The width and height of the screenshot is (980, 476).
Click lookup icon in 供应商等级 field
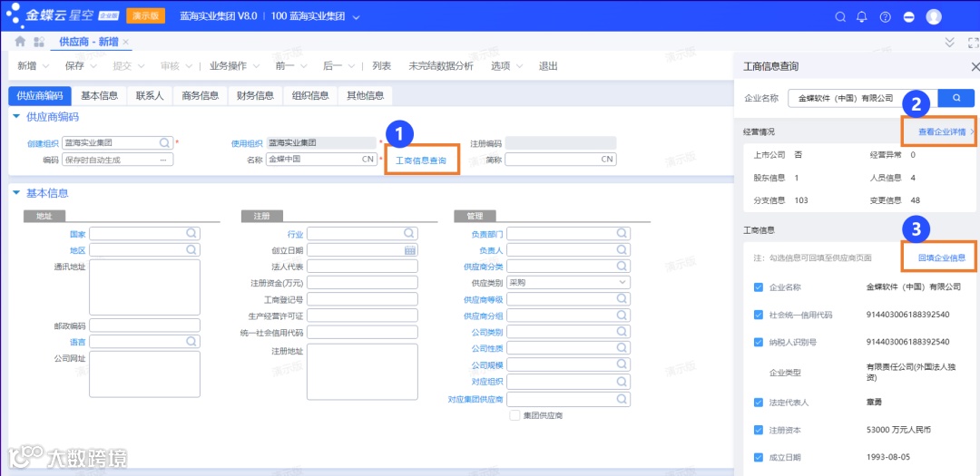point(622,299)
